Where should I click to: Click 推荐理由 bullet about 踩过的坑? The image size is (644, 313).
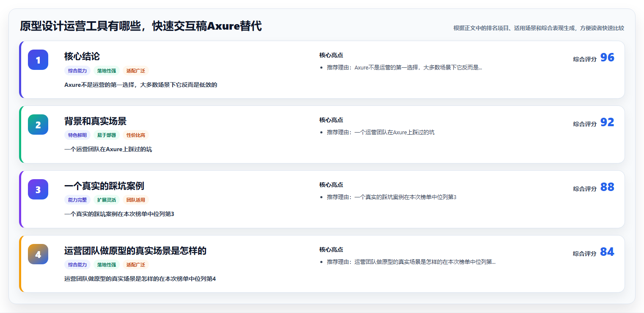[381, 132]
